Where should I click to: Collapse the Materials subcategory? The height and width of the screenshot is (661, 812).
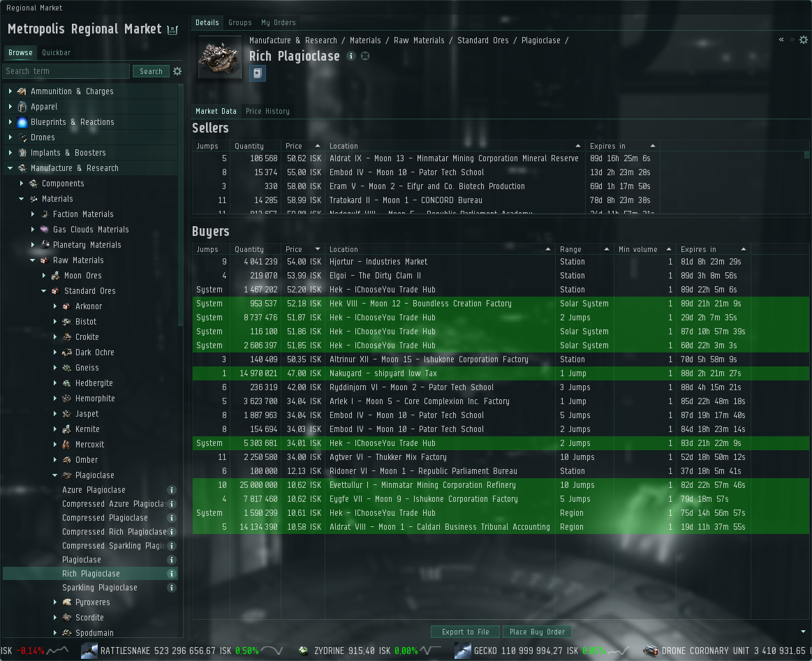(21, 199)
